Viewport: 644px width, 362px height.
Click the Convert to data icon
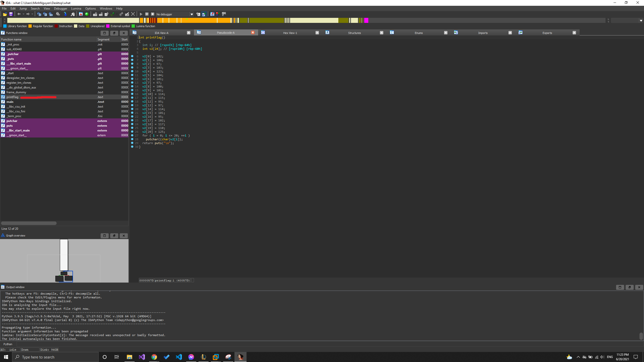point(101,14)
